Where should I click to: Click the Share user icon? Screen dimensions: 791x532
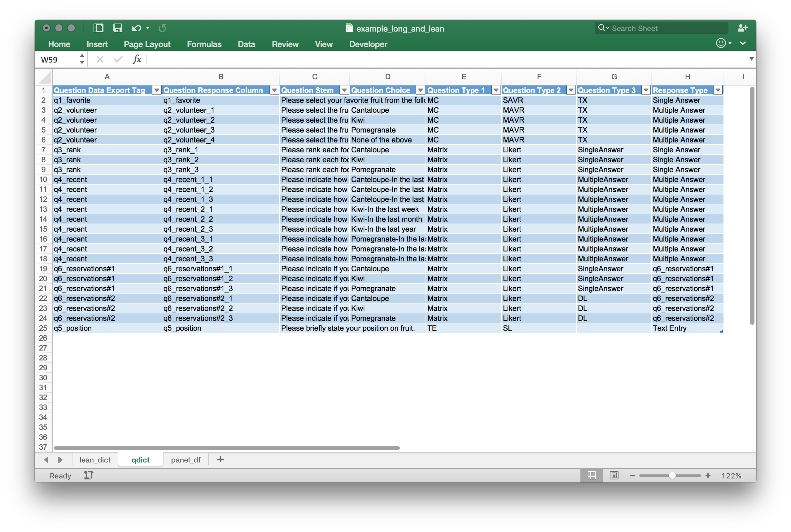tap(742, 28)
